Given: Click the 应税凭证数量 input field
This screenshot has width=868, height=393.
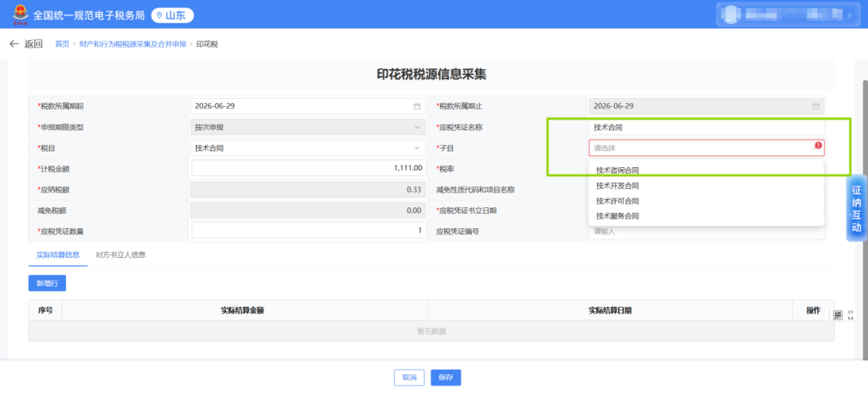Looking at the screenshot, I should pyautogui.click(x=309, y=231).
